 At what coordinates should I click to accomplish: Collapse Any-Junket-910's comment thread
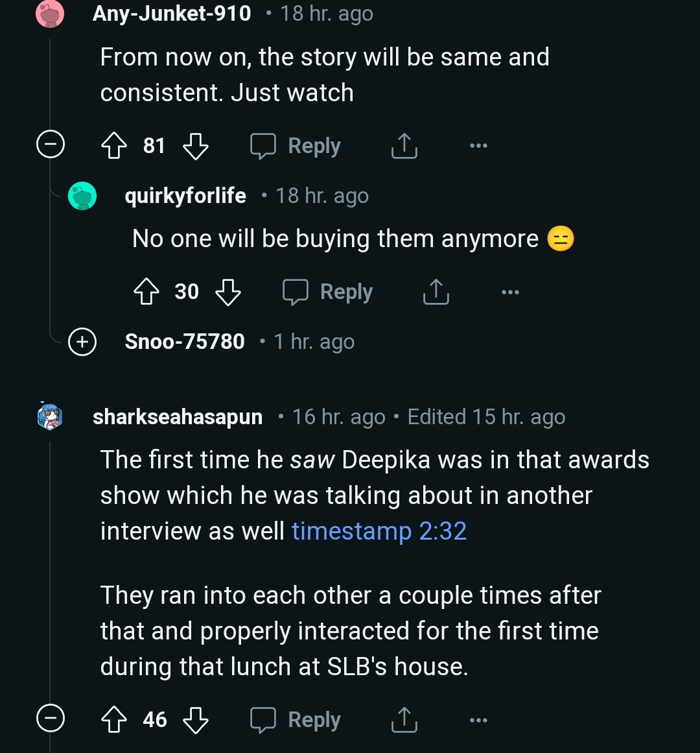point(50,144)
